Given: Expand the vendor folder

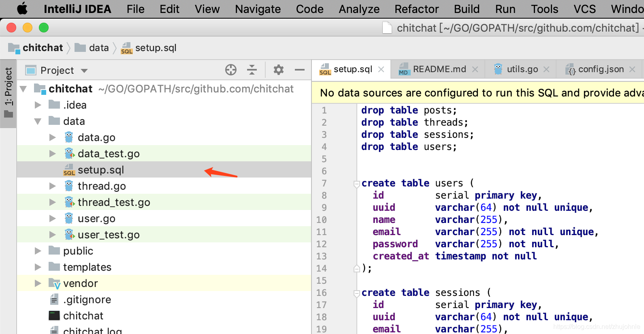Looking at the screenshot, I should (38, 283).
